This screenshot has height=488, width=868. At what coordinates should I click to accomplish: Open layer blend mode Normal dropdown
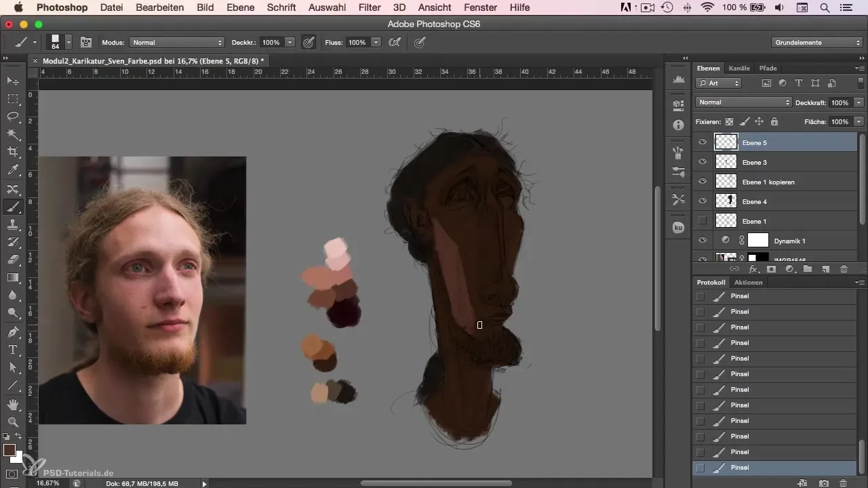tap(743, 102)
